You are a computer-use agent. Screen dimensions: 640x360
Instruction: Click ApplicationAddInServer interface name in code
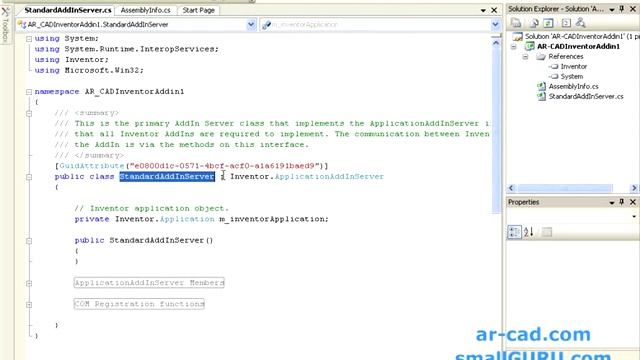click(329, 176)
